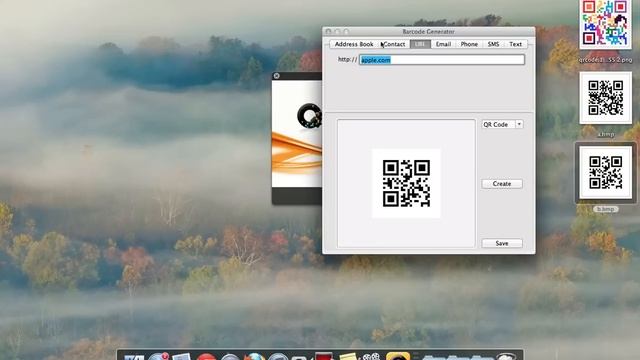Switch to the Text tab

coord(515,44)
